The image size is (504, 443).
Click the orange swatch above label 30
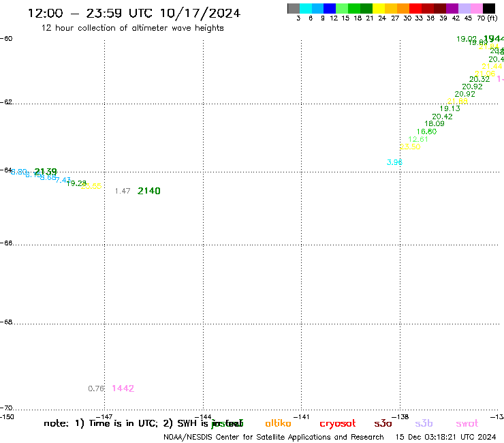point(403,8)
